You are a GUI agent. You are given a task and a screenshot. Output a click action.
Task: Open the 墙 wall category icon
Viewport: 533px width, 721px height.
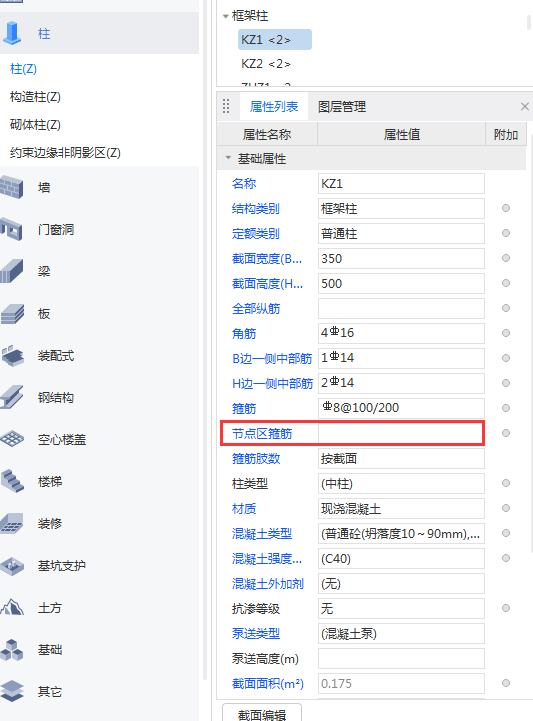(12, 187)
